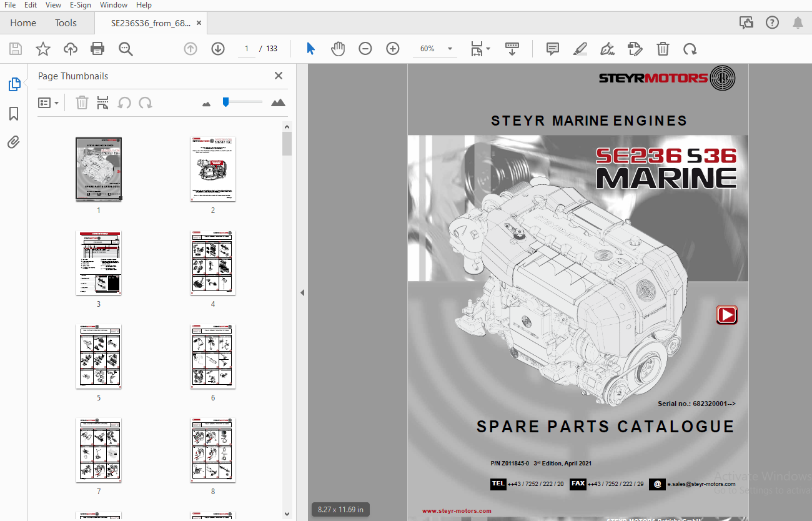This screenshot has height=521, width=812.
Task: Reduce thumbnail size with small mountain icon
Action: point(207,104)
